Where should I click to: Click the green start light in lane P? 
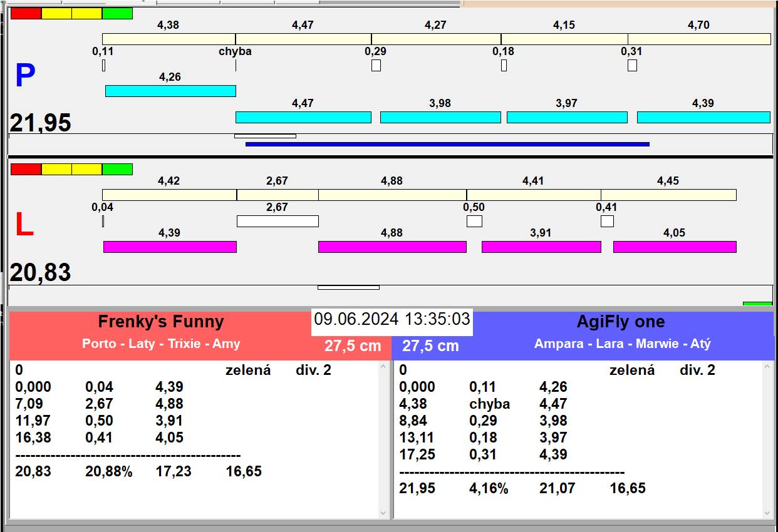[x=117, y=14]
